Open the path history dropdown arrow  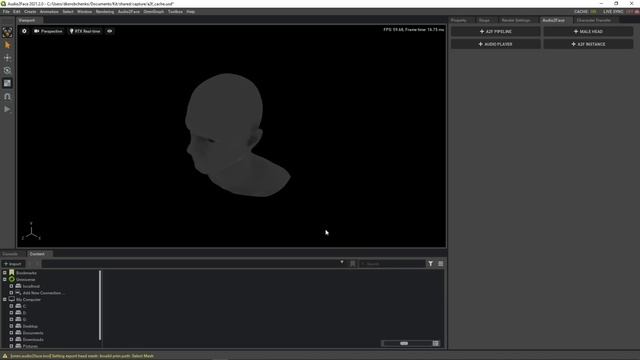(342, 262)
